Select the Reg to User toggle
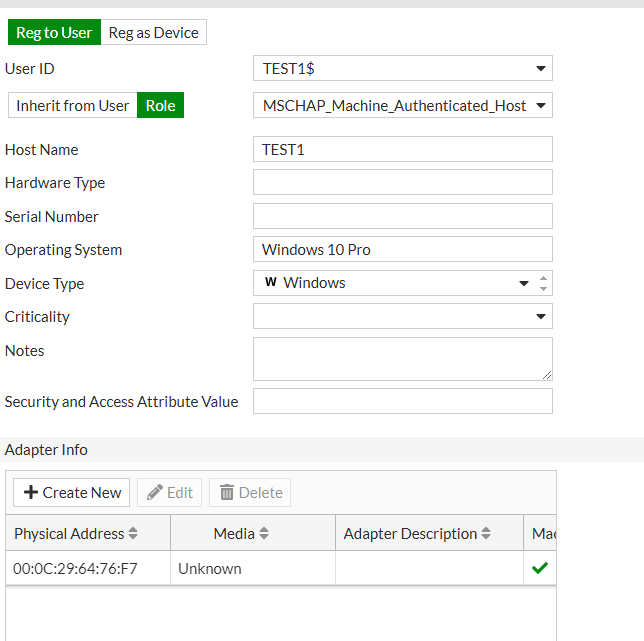This screenshot has width=644, height=641. tap(54, 33)
